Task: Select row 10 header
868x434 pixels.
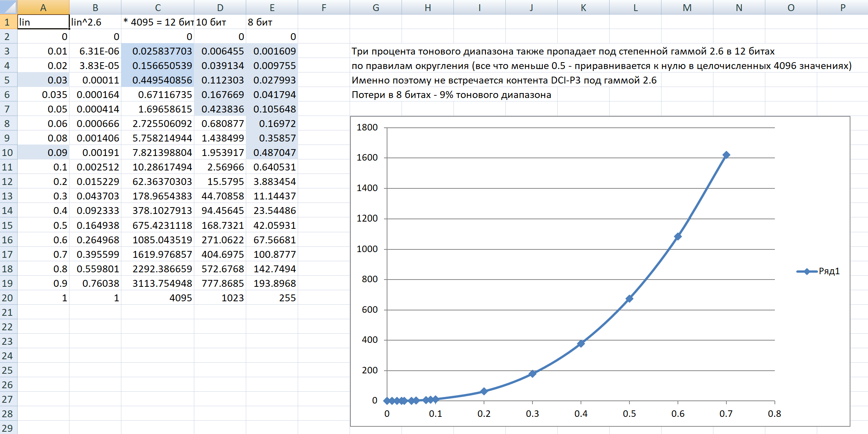Action: coord(8,153)
